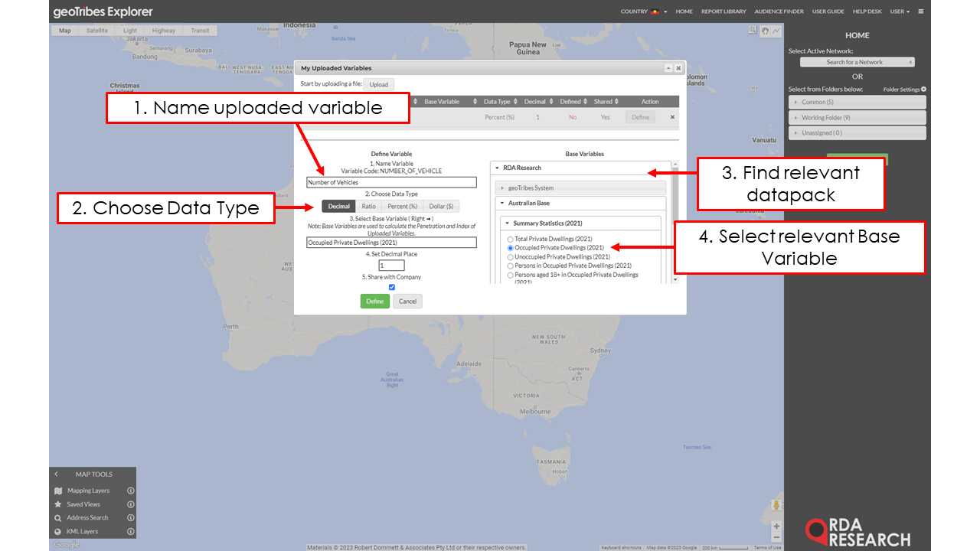Image resolution: width=980 pixels, height=551 pixels.
Task: Expand the Common (5) folder
Action: 857,102
